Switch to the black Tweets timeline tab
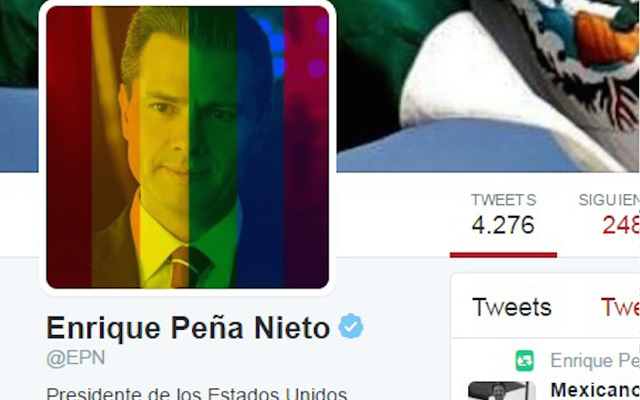The width and height of the screenshot is (640, 400). coord(512,307)
